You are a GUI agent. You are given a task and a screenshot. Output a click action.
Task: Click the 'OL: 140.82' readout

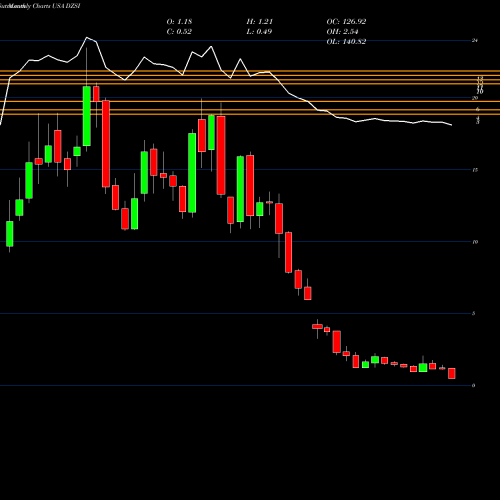pos(346,42)
